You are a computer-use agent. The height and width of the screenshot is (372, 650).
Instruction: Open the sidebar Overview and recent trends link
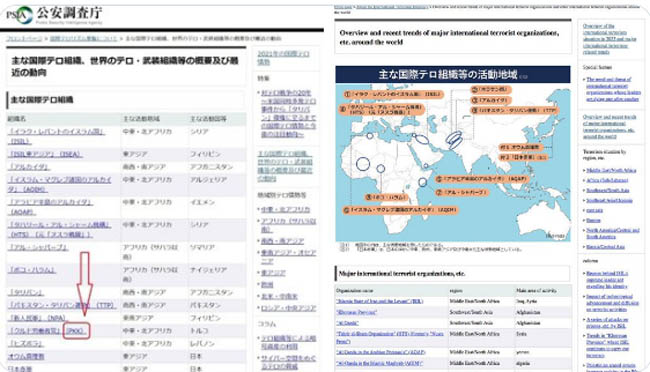(609, 126)
